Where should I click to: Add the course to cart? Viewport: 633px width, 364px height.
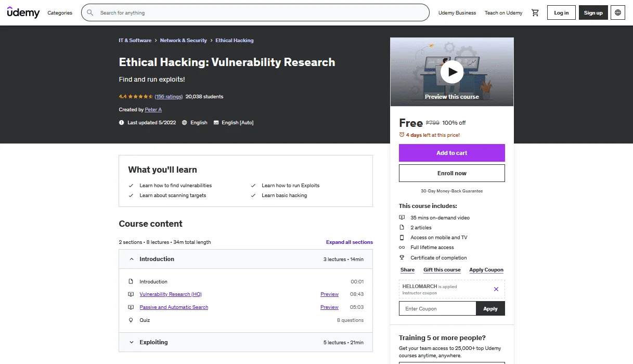(x=452, y=153)
